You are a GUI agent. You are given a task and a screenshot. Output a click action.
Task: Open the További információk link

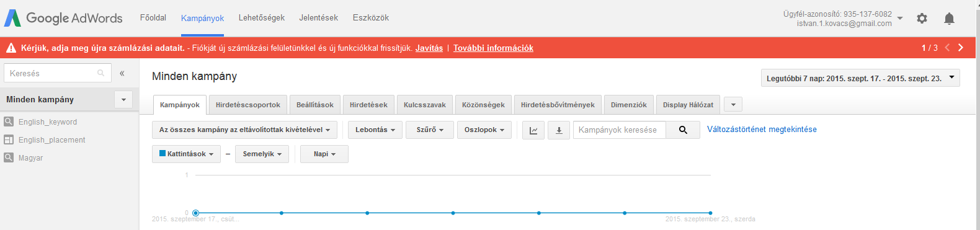pyautogui.click(x=493, y=48)
